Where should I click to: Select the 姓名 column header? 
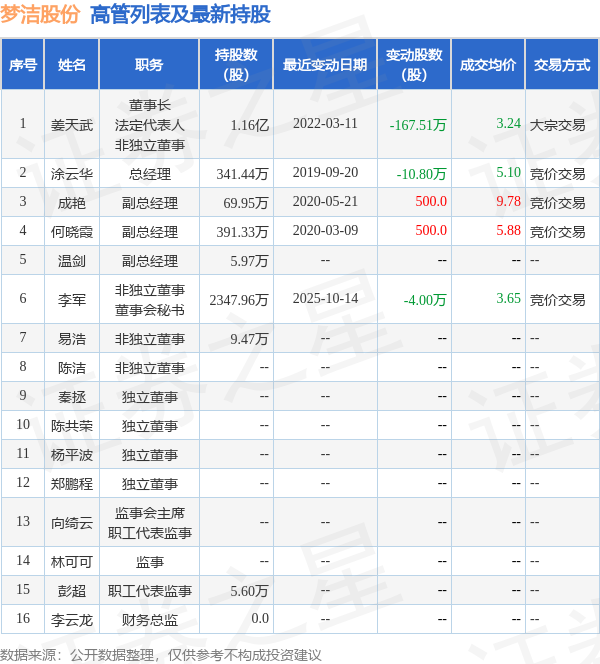pos(72,65)
